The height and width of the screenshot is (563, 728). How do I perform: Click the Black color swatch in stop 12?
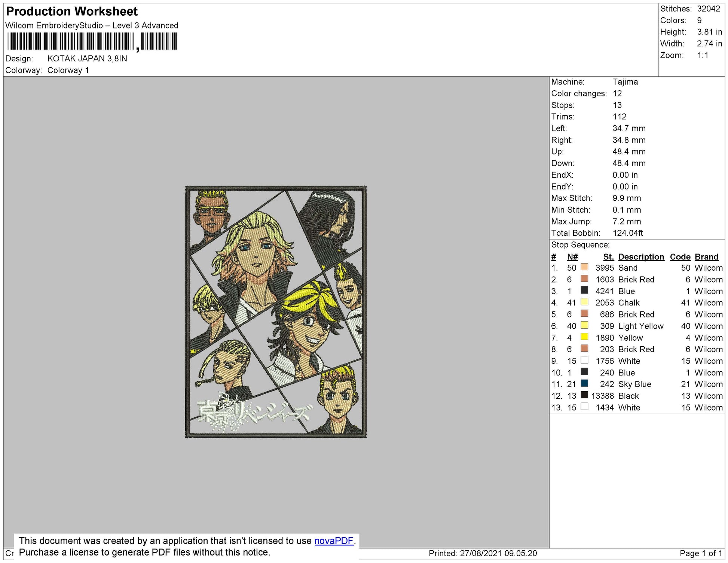(x=584, y=395)
